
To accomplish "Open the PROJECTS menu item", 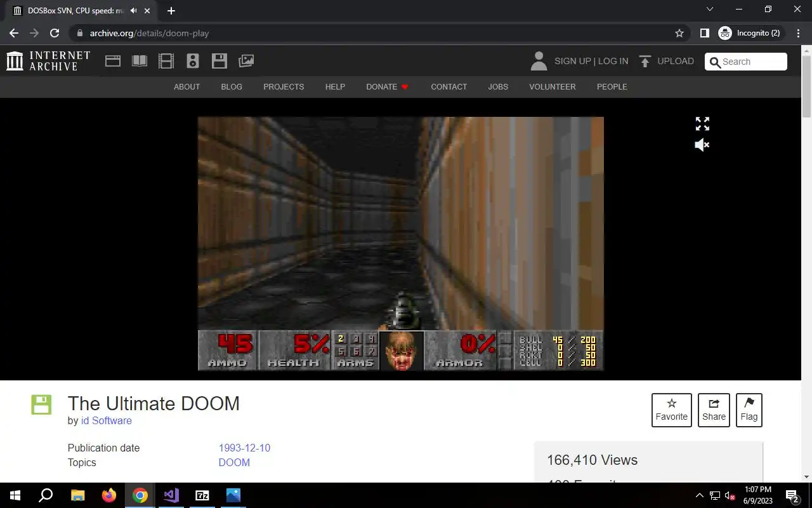I will 284,86.
